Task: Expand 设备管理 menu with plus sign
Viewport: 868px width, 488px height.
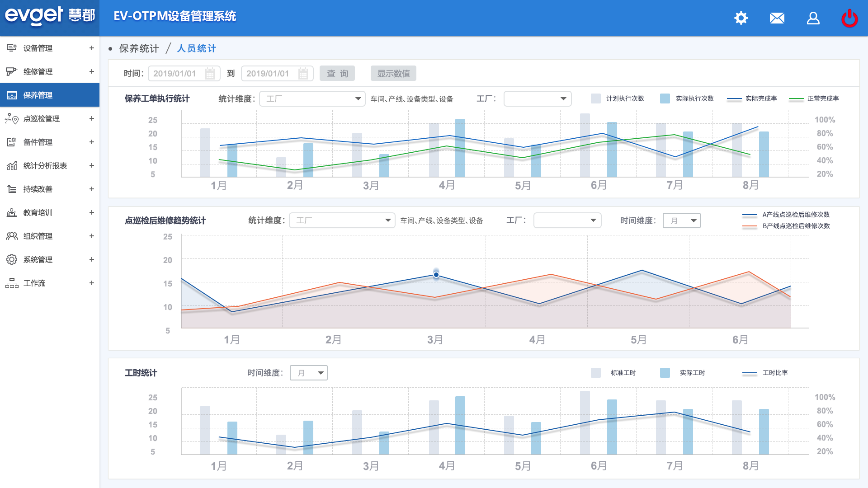Action: (91, 48)
